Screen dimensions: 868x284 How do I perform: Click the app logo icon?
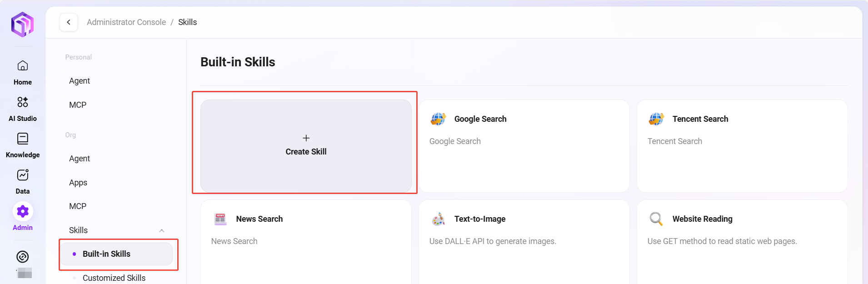tap(22, 25)
